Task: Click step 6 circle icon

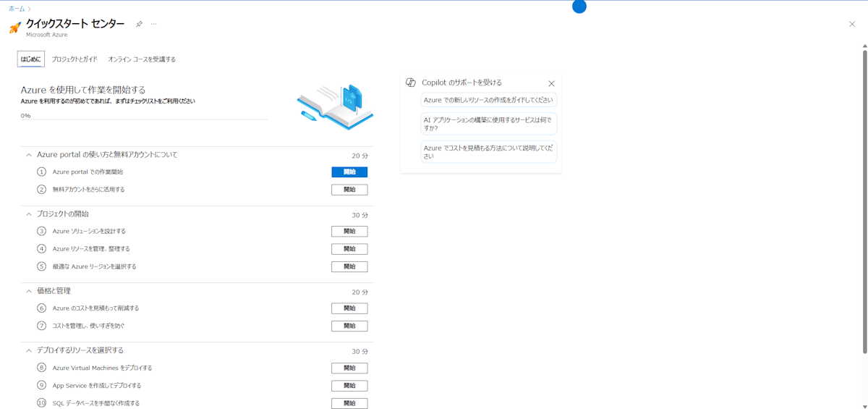Action: pyautogui.click(x=41, y=308)
